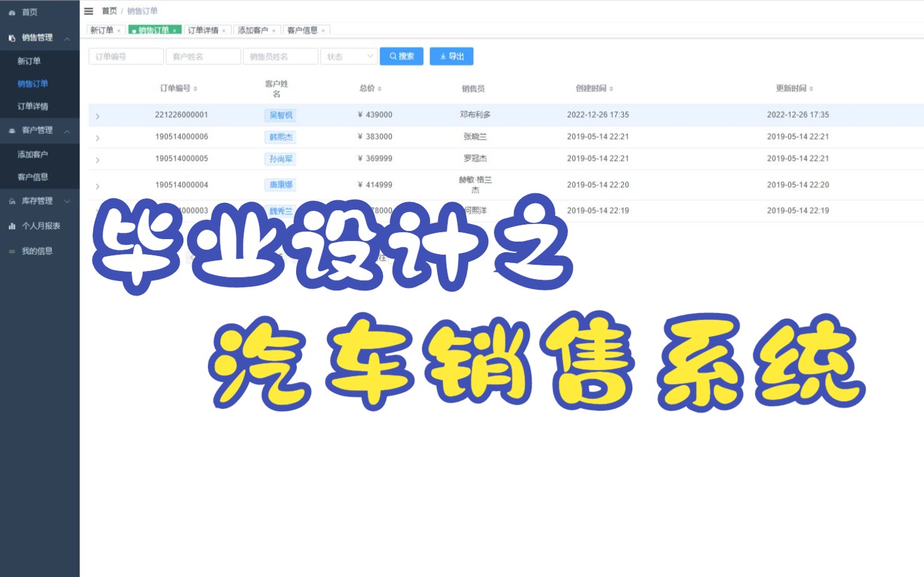Click the dashboard icon beside 首页 in sidebar
This screenshot has width=924, height=577.
[x=12, y=13]
